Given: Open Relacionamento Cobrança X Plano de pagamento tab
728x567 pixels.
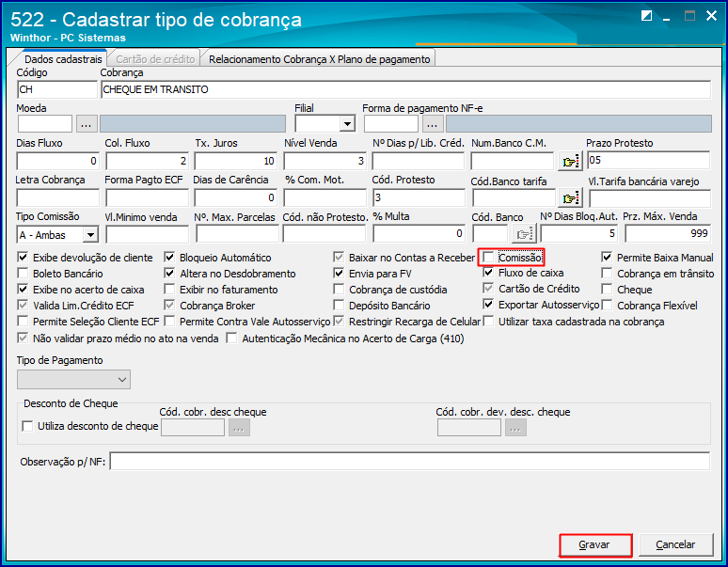Looking at the screenshot, I should pos(320,59).
